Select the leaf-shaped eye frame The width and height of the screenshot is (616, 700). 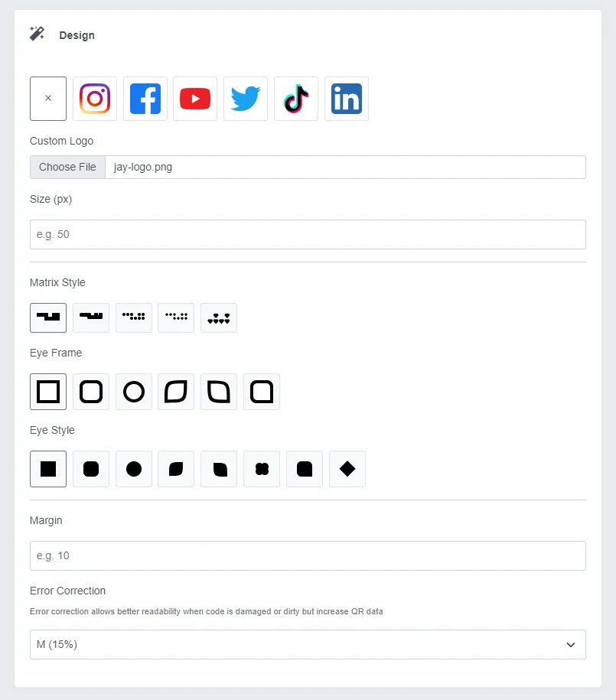(176, 392)
